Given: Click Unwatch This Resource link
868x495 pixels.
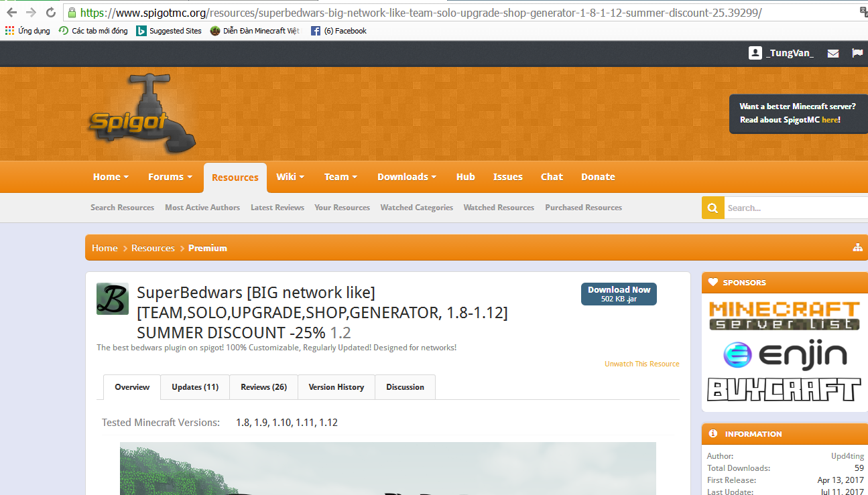Looking at the screenshot, I should coord(642,364).
